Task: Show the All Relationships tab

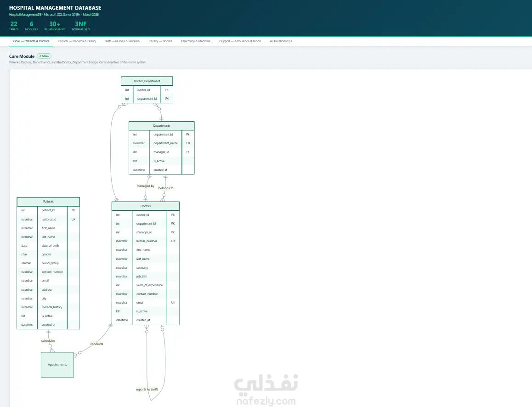Action: 281,41
